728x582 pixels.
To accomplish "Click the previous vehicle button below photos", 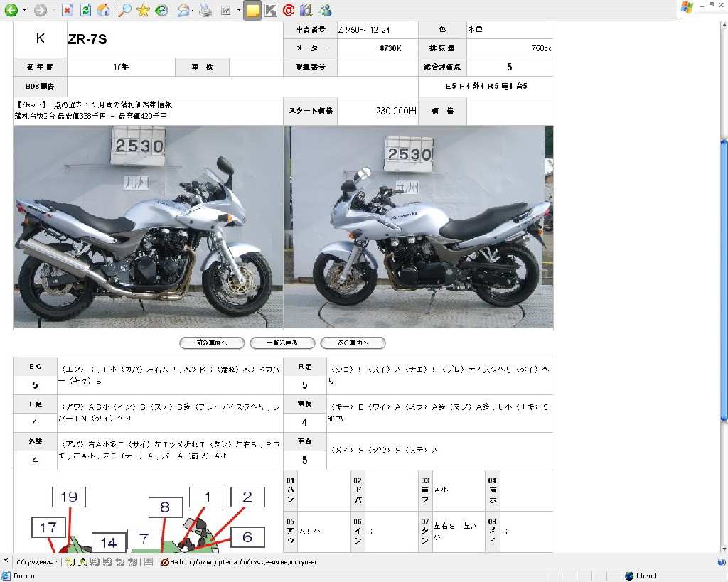I will (x=212, y=343).
